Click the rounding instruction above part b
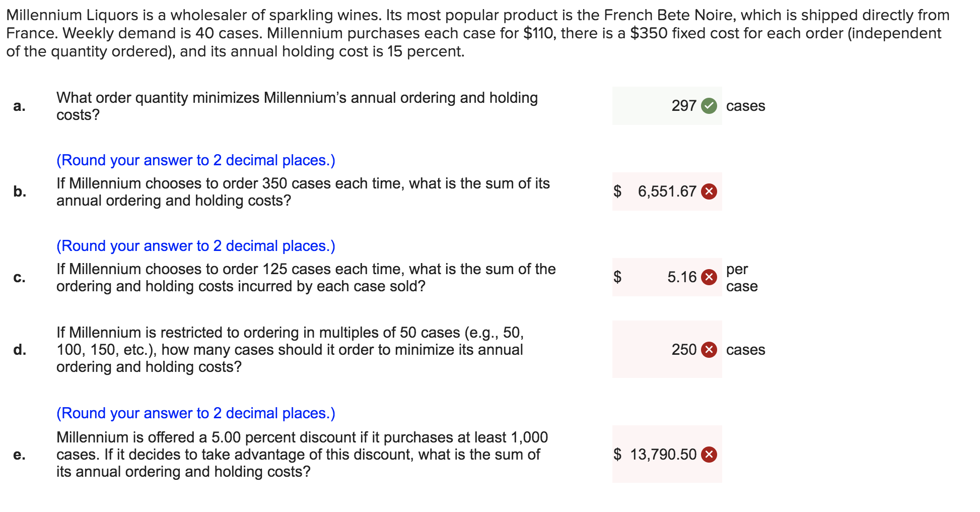The height and width of the screenshot is (512, 980). pos(195,160)
